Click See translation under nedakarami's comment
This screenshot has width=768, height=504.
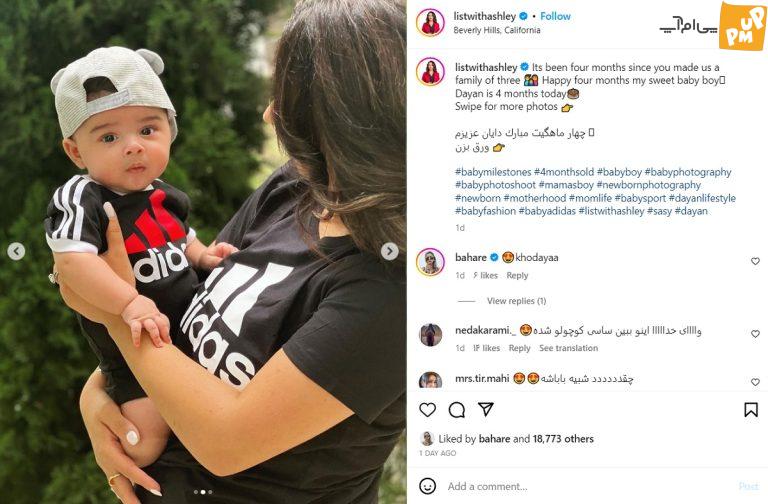click(x=568, y=348)
